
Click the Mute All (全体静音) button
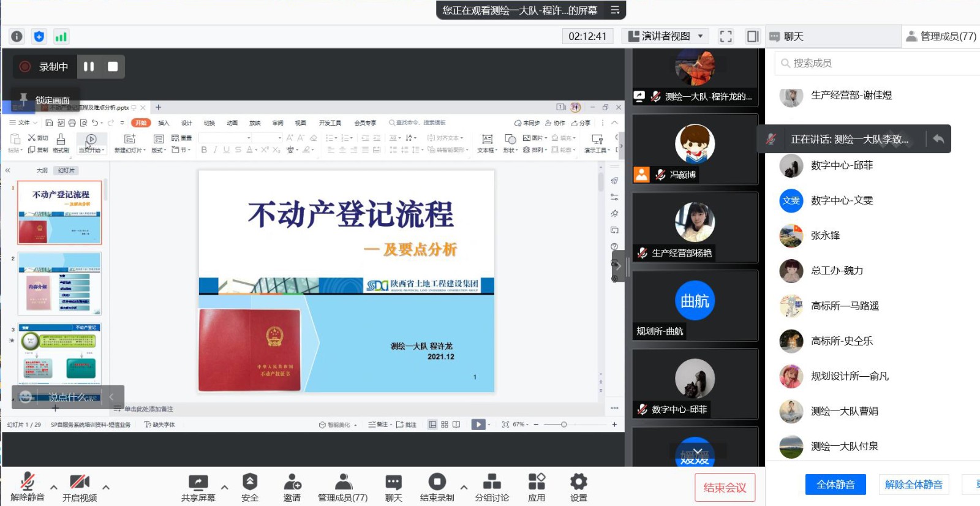(835, 485)
